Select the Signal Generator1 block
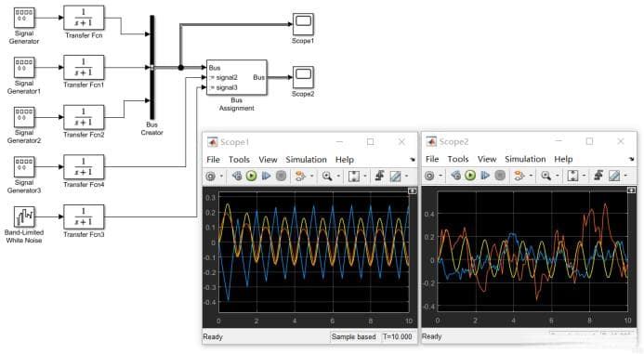 tap(24, 67)
